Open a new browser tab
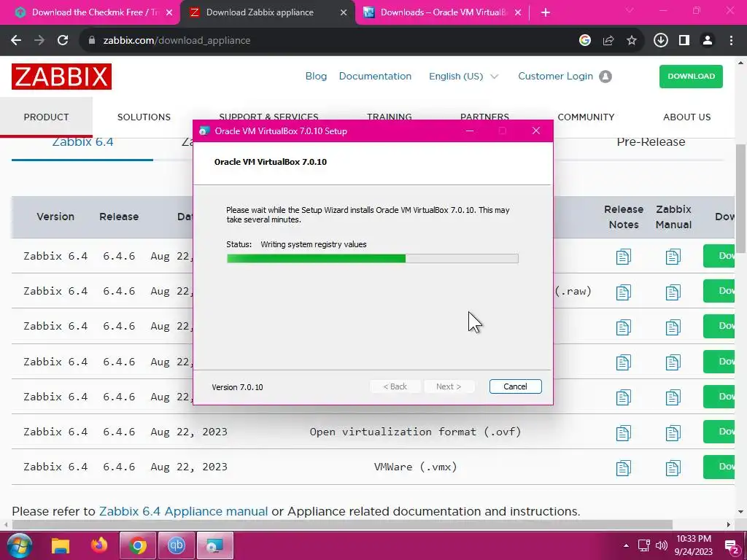The height and width of the screenshot is (560, 747). (546, 12)
